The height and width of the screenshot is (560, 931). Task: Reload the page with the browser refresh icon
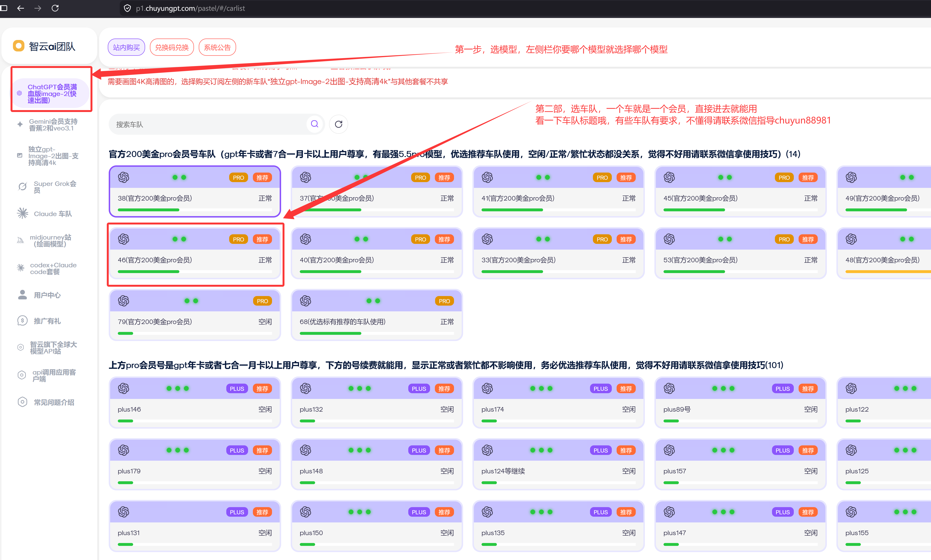55,8
